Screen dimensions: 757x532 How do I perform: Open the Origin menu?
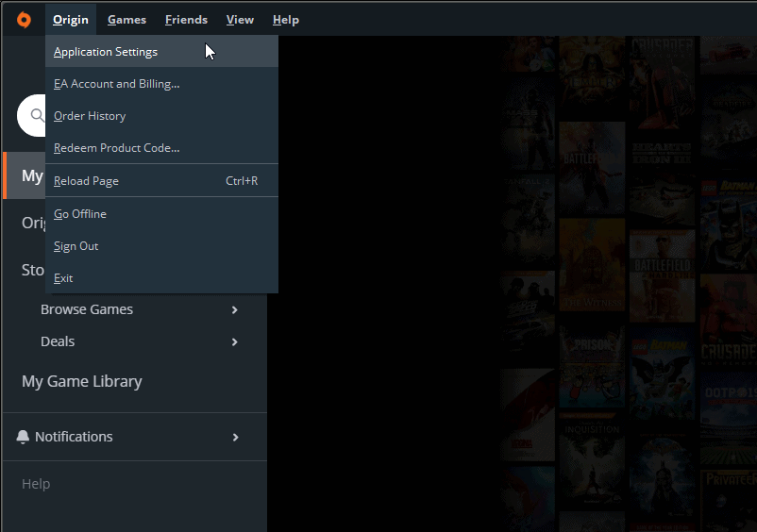[x=71, y=20]
